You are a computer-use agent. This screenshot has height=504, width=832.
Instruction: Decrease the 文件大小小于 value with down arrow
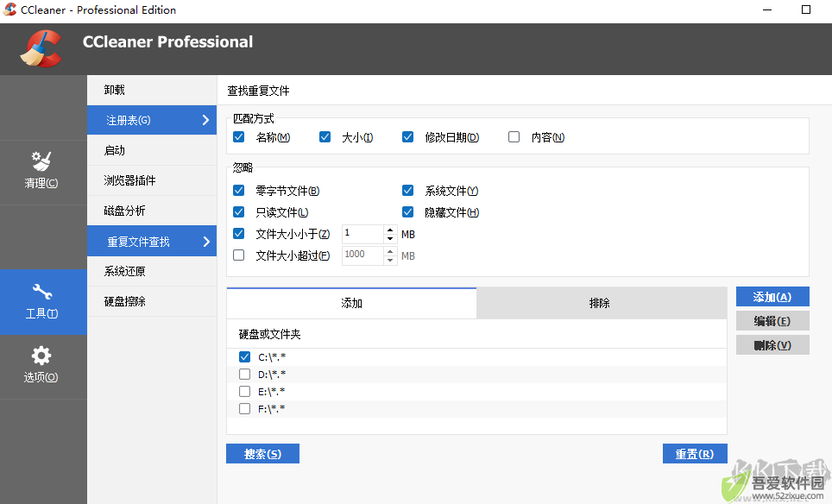tap(390, 239)
